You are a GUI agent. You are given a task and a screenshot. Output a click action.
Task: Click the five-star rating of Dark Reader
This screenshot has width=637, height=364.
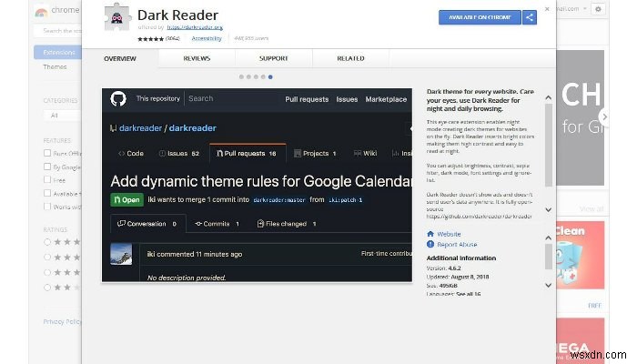click(151, 39)
